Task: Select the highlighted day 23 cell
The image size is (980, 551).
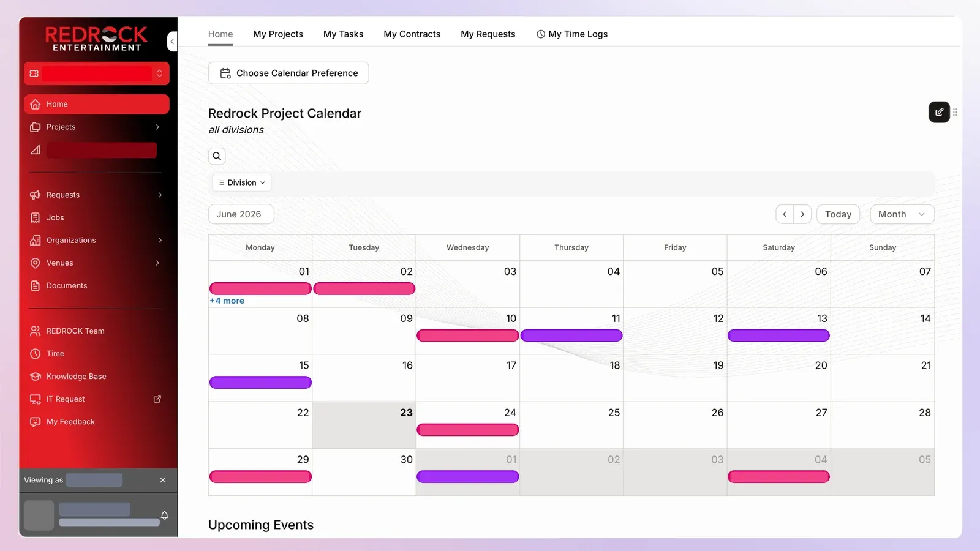Action: [364, 425]
